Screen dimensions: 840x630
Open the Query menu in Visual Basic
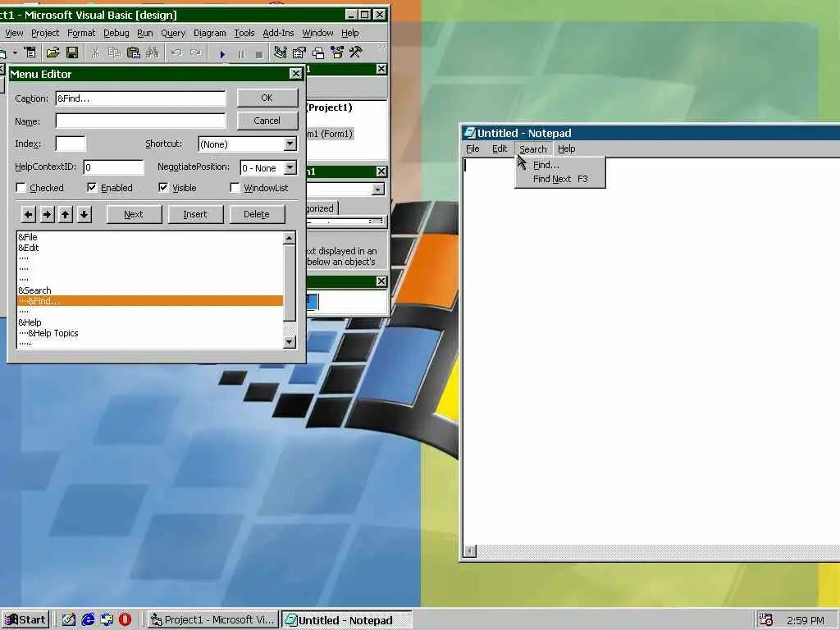pyautogui.click(x=173, y=33)
